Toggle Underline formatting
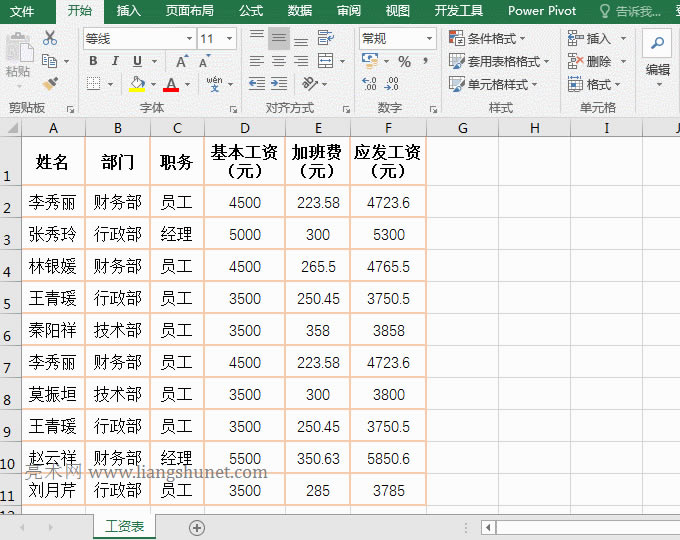 [135, 61]
